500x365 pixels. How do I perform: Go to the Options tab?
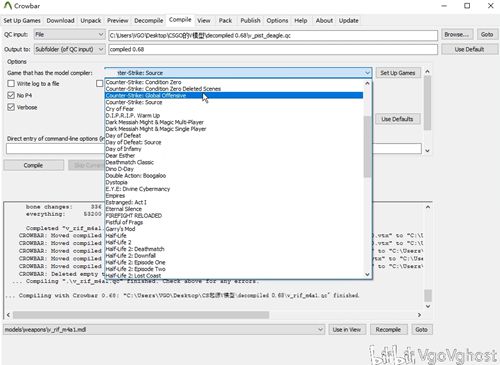(277, 21)
